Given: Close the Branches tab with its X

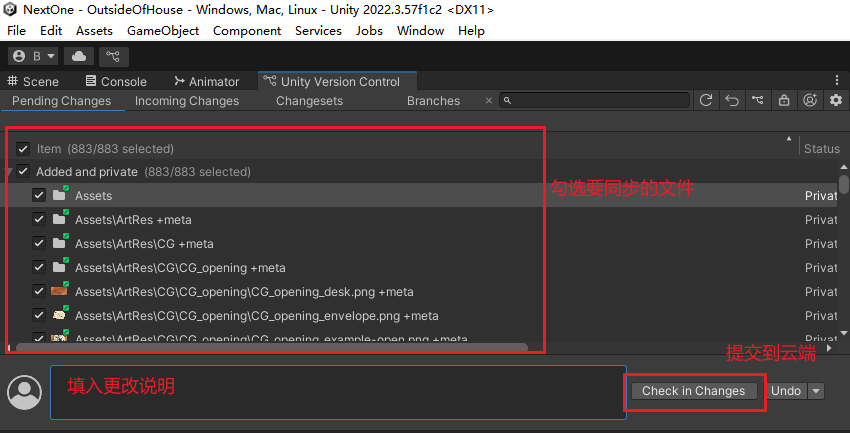Looking at the screenshot, I should [488, 101].
